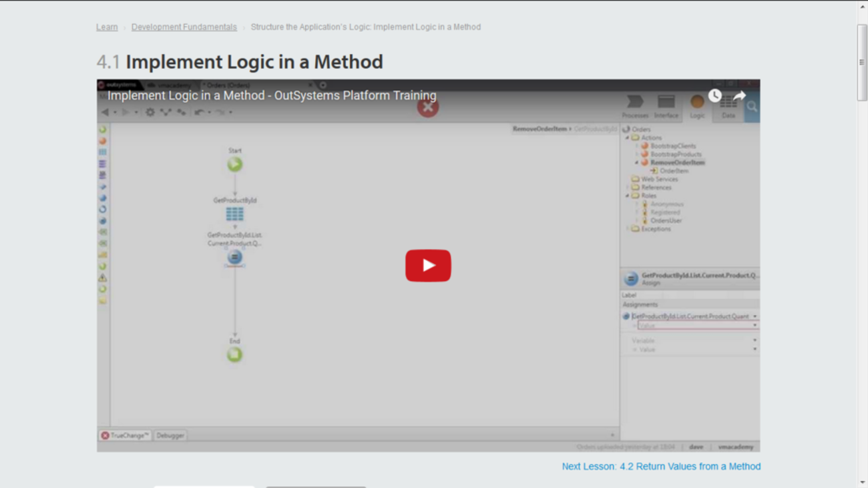
Task: Click the End node in the flow
Action: [x=234, y=354]
